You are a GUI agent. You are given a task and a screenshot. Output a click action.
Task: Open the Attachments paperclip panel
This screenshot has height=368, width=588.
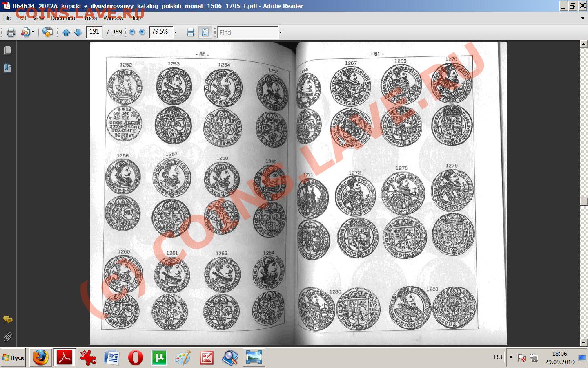tap(8, 337)
